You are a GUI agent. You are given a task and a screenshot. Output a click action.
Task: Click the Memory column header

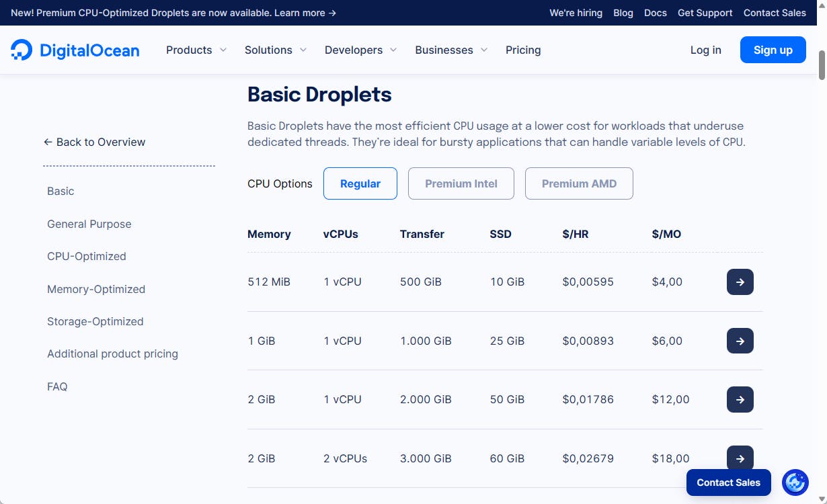(269, 234)
